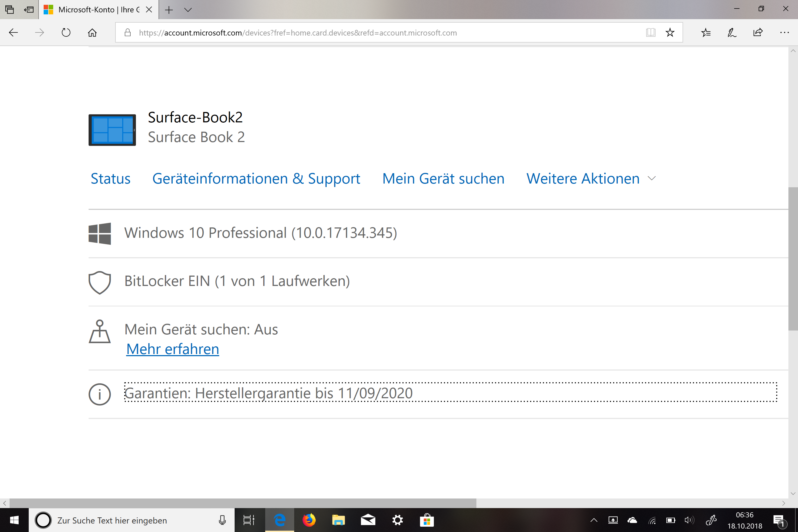Open the add notes pen tool
The image size is (798, 532).
pos(732,32)
